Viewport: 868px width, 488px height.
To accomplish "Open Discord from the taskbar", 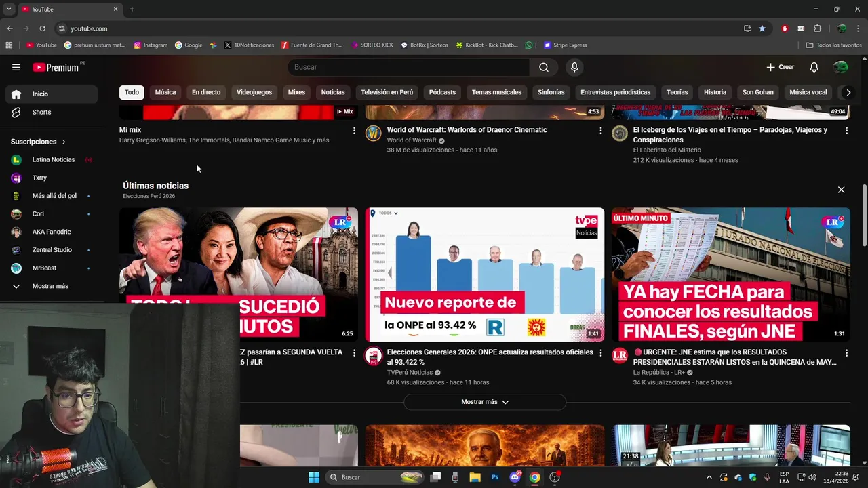I will point(515,477).
